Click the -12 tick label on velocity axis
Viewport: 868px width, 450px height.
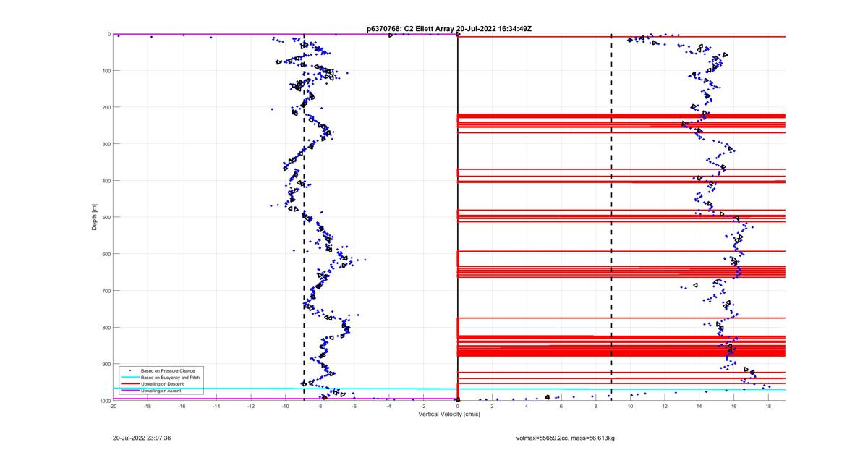[251, 407]
